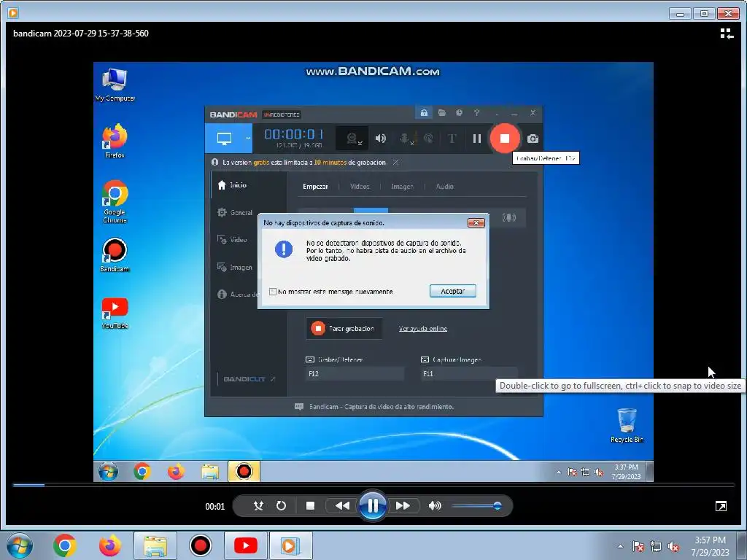Open File Explorer from bottom taskbar
This screenshot has height=560, width=747.
coord(155,545)
